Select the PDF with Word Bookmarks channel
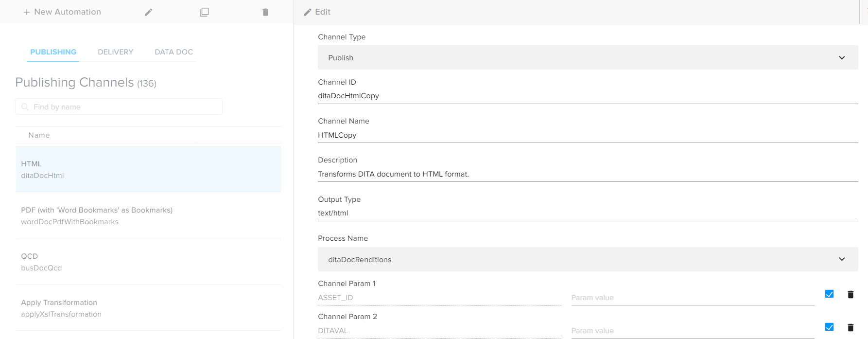Screen dimensions: 868x339 tap(148, 215)
